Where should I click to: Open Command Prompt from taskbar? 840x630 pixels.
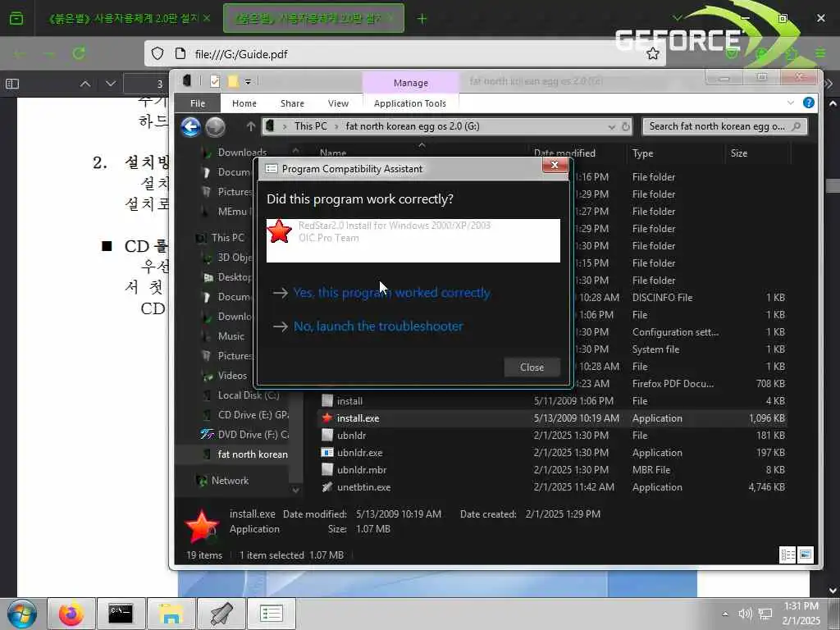(x=121, y=614)
